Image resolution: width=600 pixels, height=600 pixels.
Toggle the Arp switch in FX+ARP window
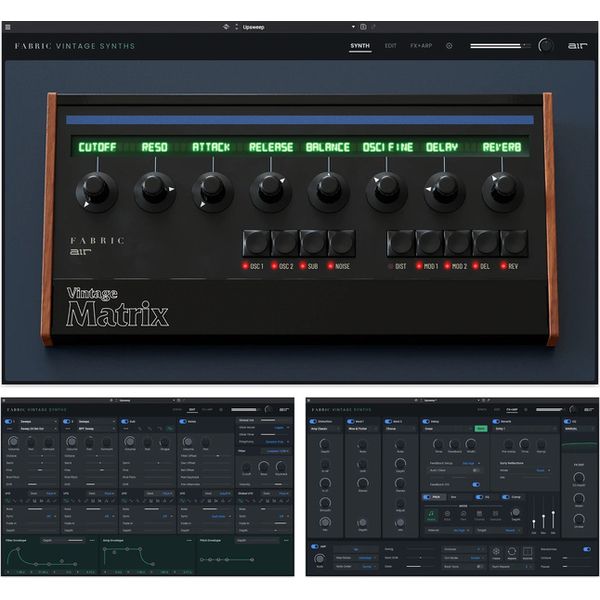pos(315,547)
